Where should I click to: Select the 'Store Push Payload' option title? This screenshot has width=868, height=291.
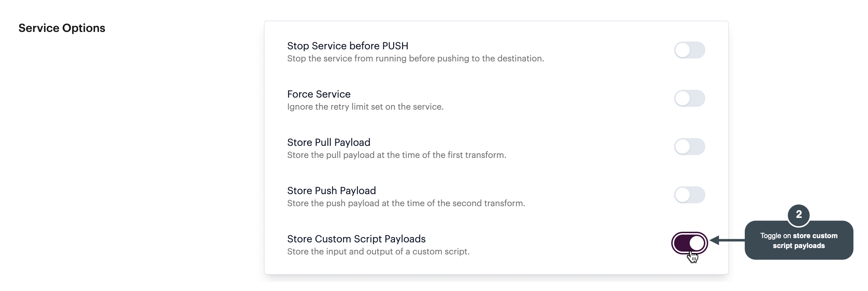(331, 191)
